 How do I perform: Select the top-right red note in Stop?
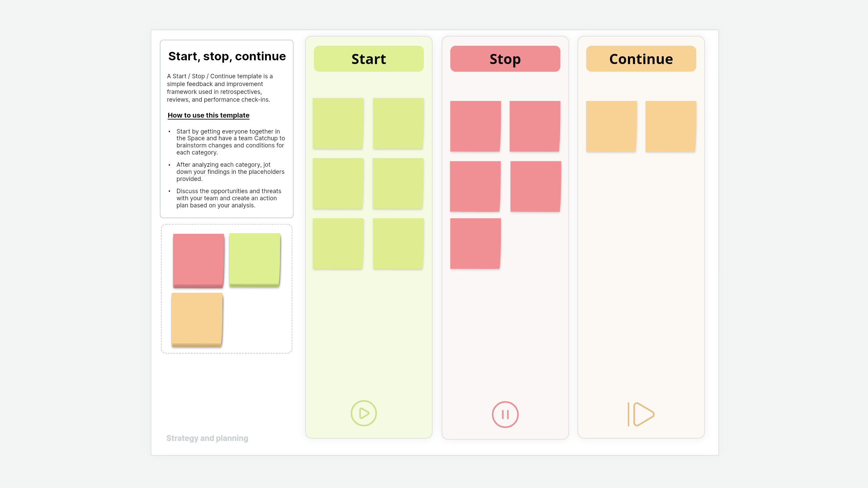[535, 126]
